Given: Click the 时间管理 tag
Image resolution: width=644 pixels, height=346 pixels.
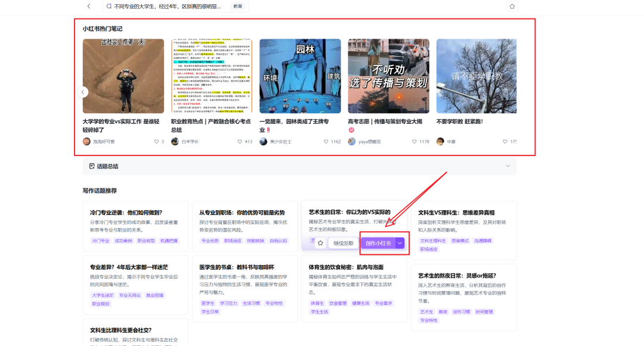Looking at the screenshot, I should point(484,311).
